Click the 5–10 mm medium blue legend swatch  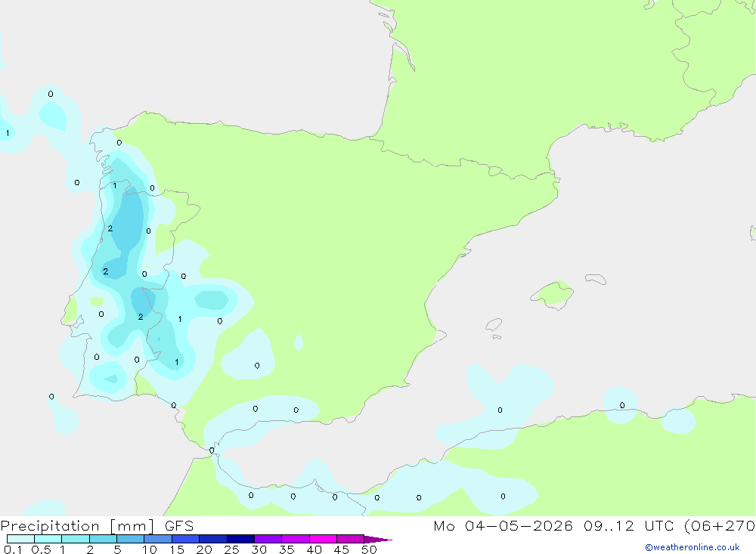[x=131, y=539]
